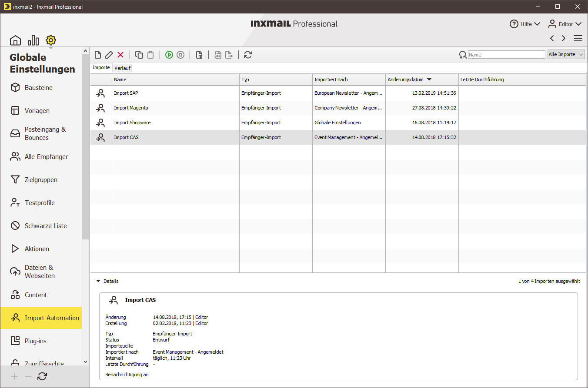Open Dateien & Webseiten
Screen dimensions: 588x388
pos(41,272)
